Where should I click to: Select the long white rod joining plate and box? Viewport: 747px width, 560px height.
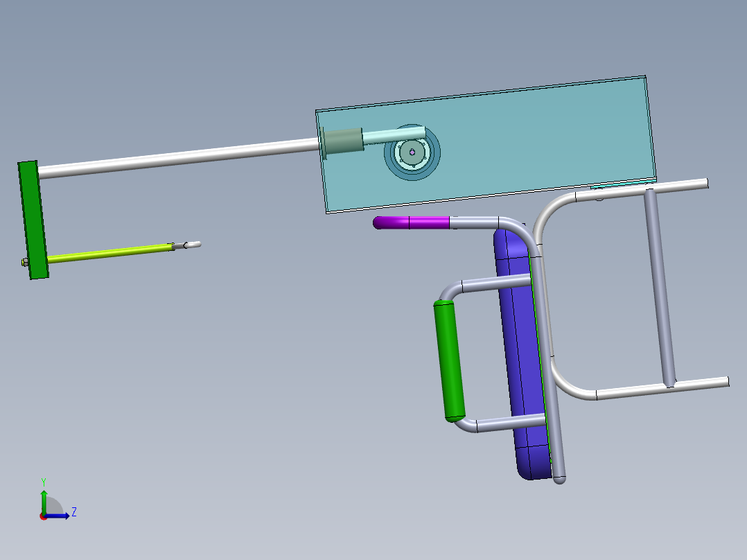click(179, 158)
